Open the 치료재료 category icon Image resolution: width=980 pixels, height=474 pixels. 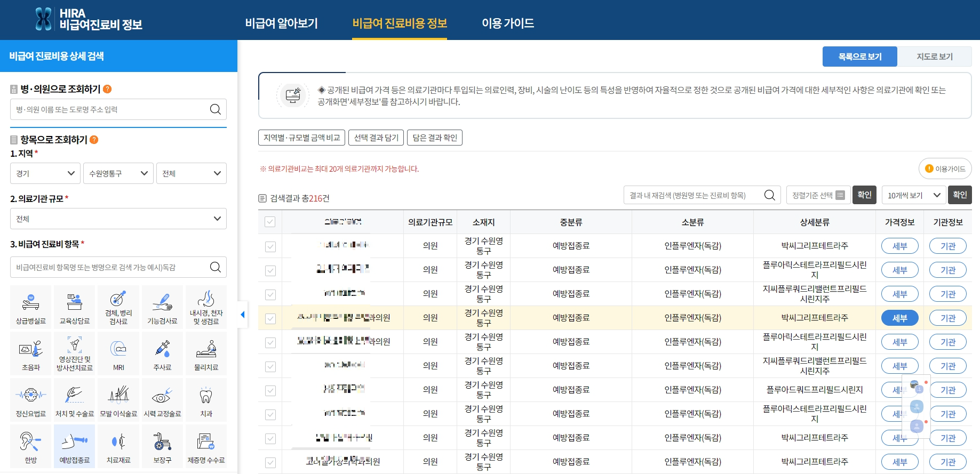[118, 446]
